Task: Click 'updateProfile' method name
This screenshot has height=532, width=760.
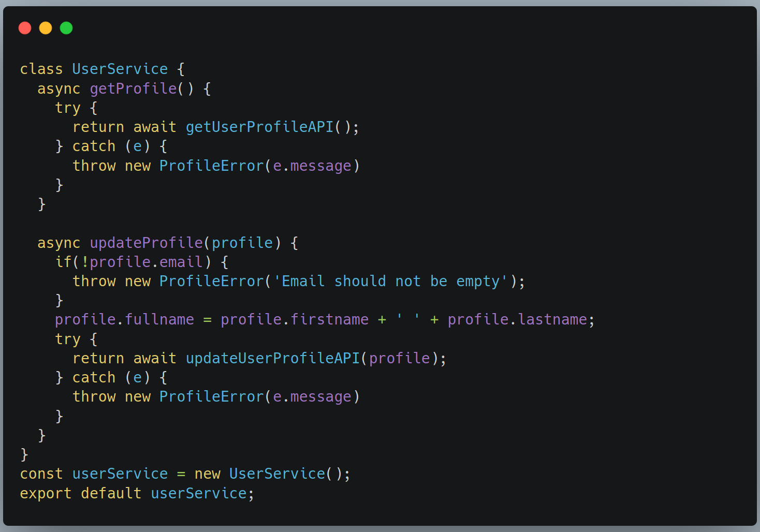Action: pos(147,243)
